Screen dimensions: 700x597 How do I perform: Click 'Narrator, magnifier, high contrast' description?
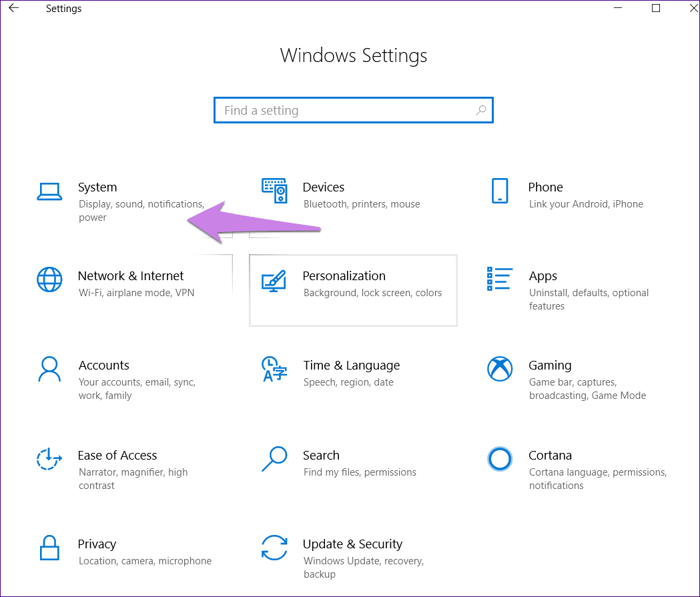click(133, 479)
